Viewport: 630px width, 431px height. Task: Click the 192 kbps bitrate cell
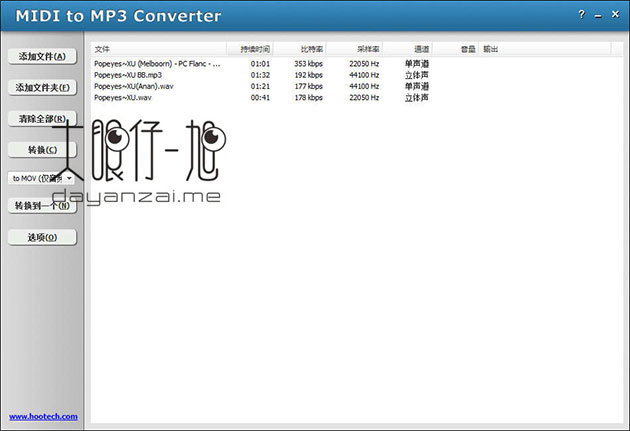coord(308,75)
